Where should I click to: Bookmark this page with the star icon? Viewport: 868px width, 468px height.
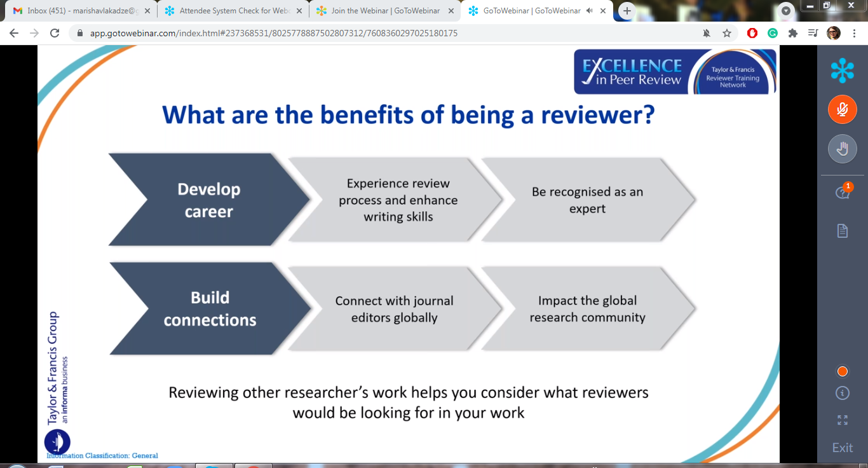point(727,34)
